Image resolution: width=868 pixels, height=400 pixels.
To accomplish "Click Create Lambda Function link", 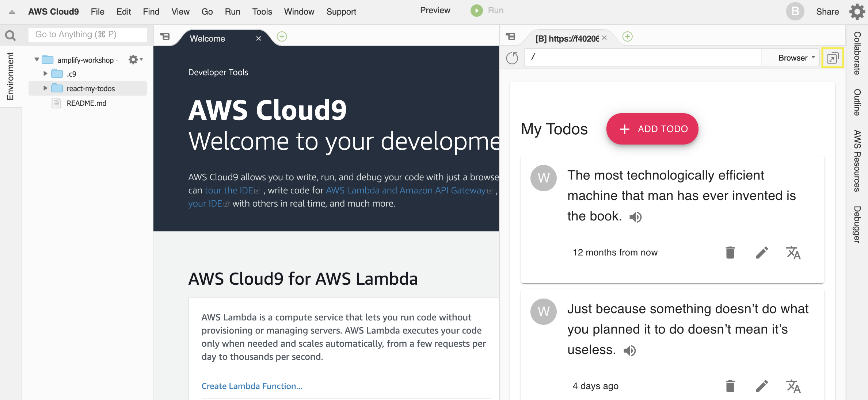I will point(252,386).
